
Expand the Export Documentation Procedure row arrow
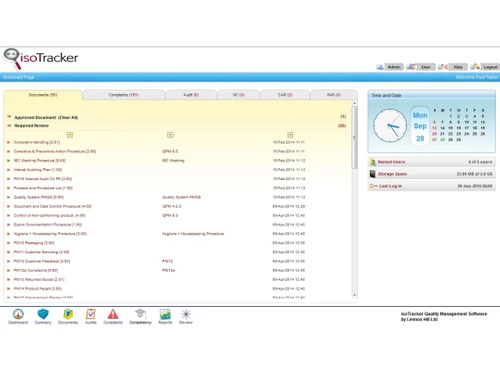pos(8,225)
